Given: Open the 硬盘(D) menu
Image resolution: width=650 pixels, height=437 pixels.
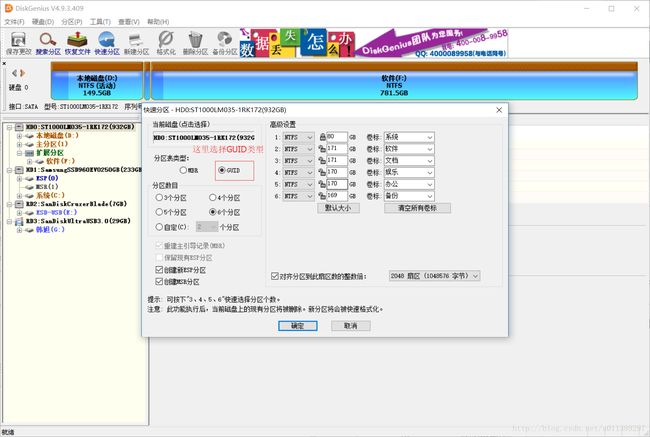Looking at the screenshot, I should pos(43,22).
